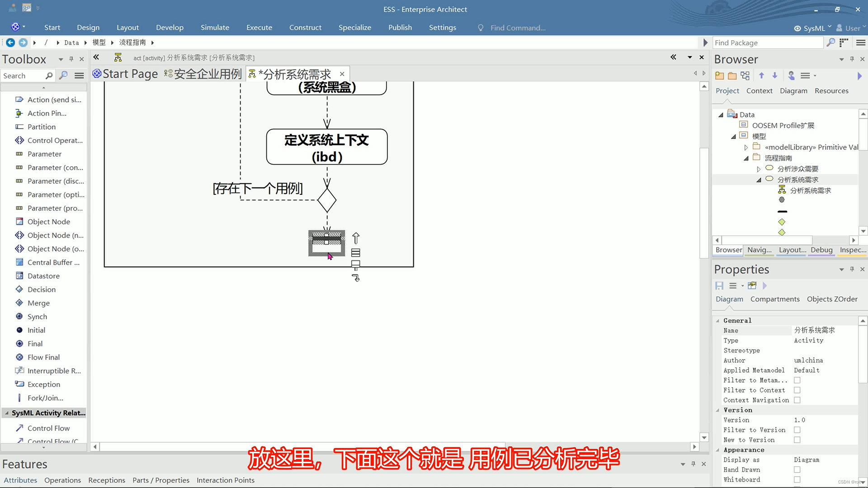Image resolution: width=868 pixels, height=488 pixels.
Task: Enable the Whiteboard appearance checkbox
Action: 797,479
